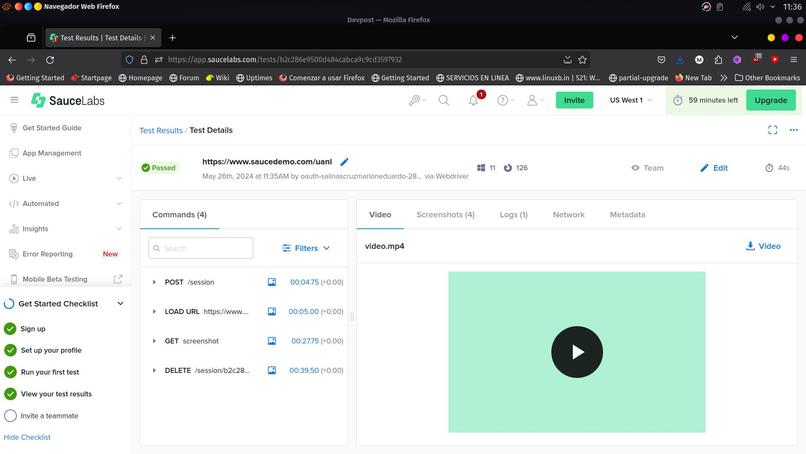Click the access key icon in header
Viewport: 806px width, 454px height.
[x=414, y=100]
